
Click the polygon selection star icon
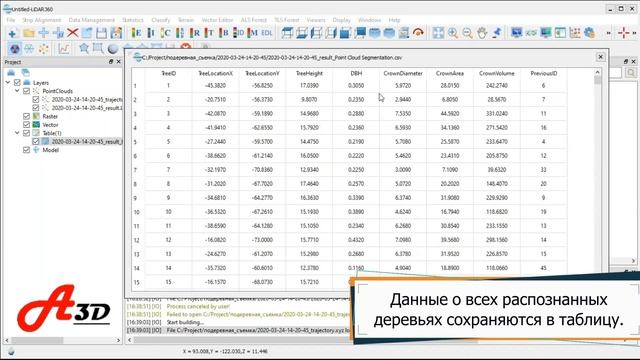pos(84,49)
